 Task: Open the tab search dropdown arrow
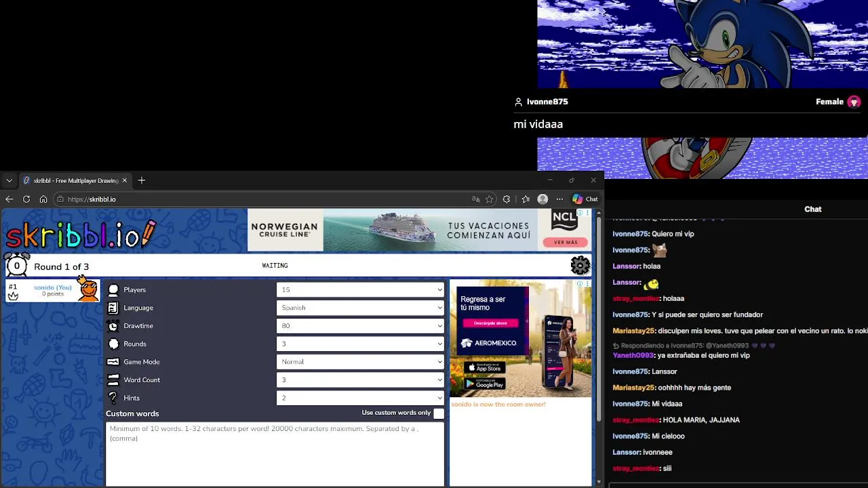click(9, 180)
